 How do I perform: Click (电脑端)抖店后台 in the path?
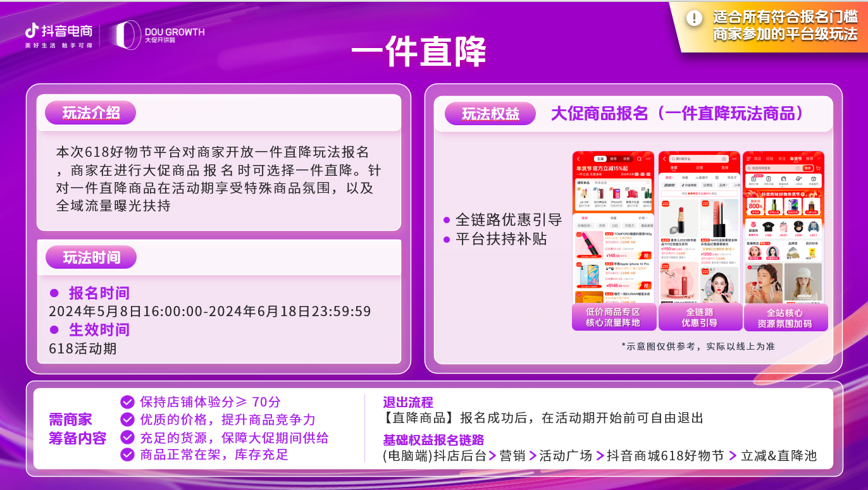click(435, 455)
